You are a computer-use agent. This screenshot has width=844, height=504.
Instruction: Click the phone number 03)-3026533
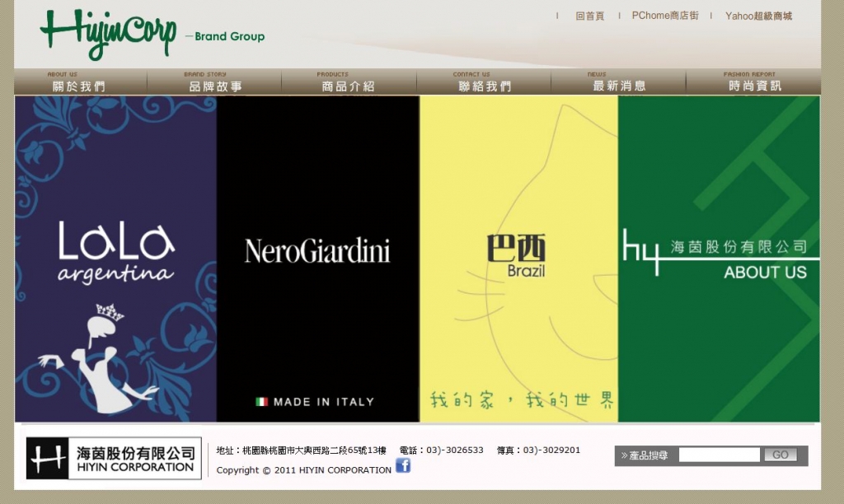(454, 450)
